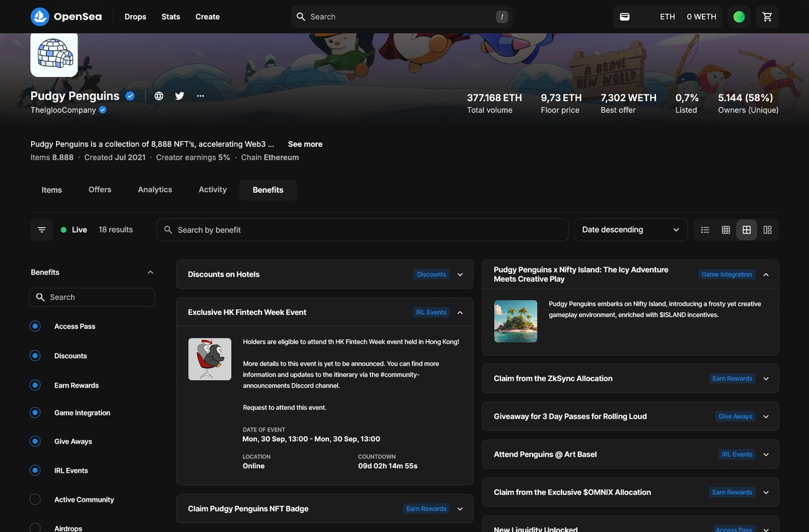This screenshot has width=809, height=532.
Task: Focus the Search by benefit field
Action: (363, 230)
